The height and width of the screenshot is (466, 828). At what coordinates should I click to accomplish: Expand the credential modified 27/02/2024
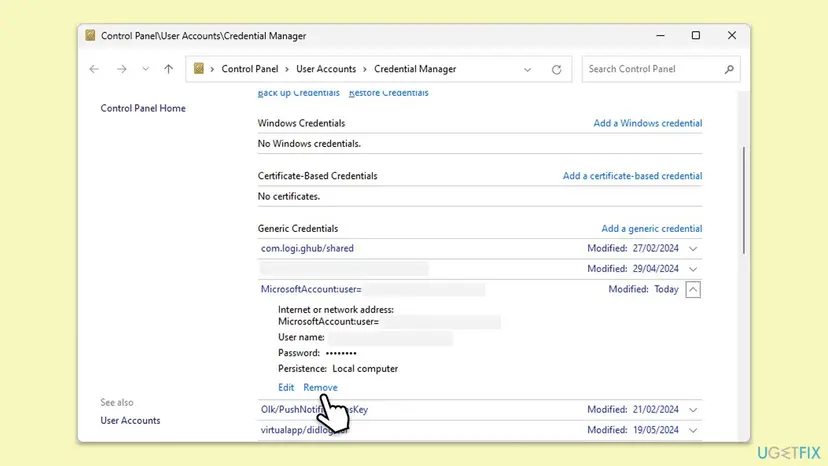[693, 248]
